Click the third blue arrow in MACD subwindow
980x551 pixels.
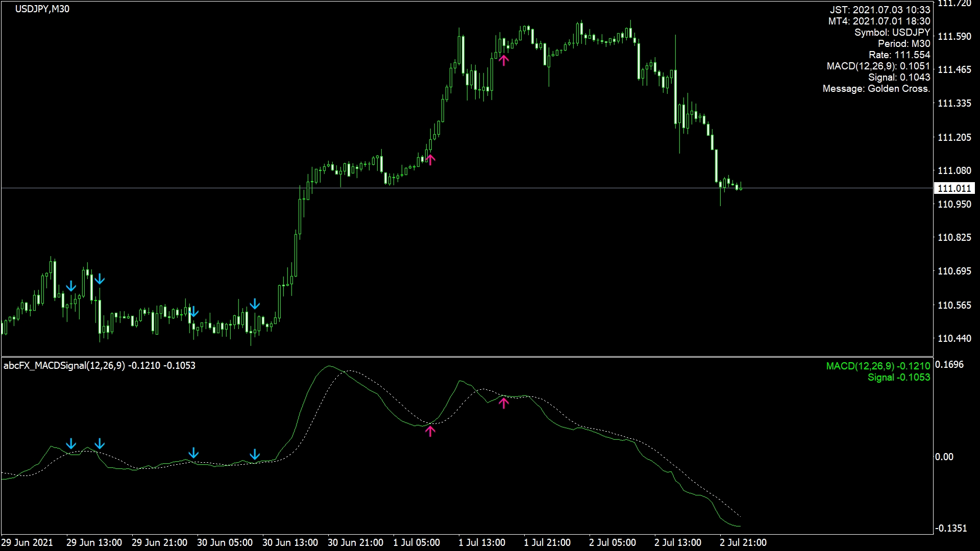pyautogui.click(x=193, y=453)
